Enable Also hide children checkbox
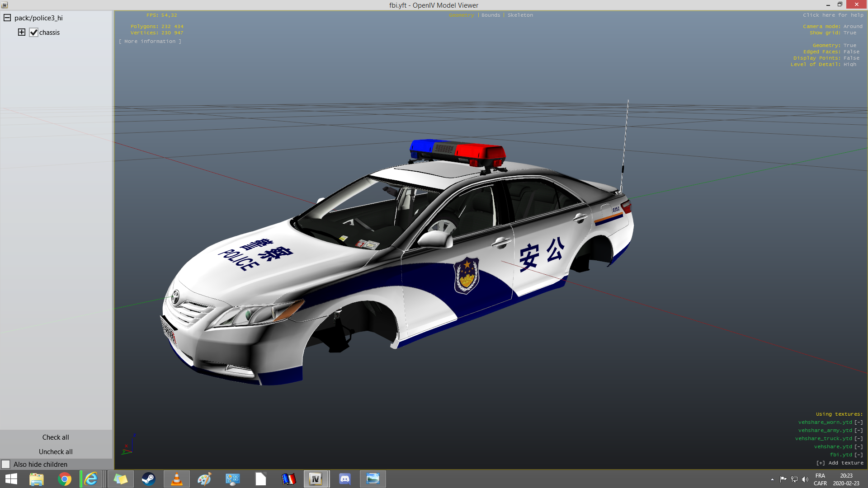868x488 pixels. tap(6, 464)
